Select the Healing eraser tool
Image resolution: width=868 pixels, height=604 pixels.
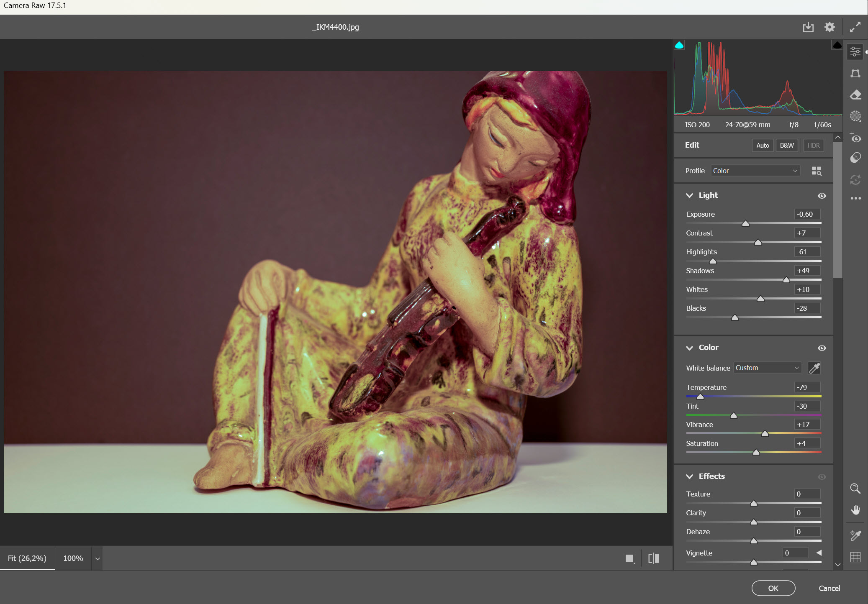pos(855,95)
